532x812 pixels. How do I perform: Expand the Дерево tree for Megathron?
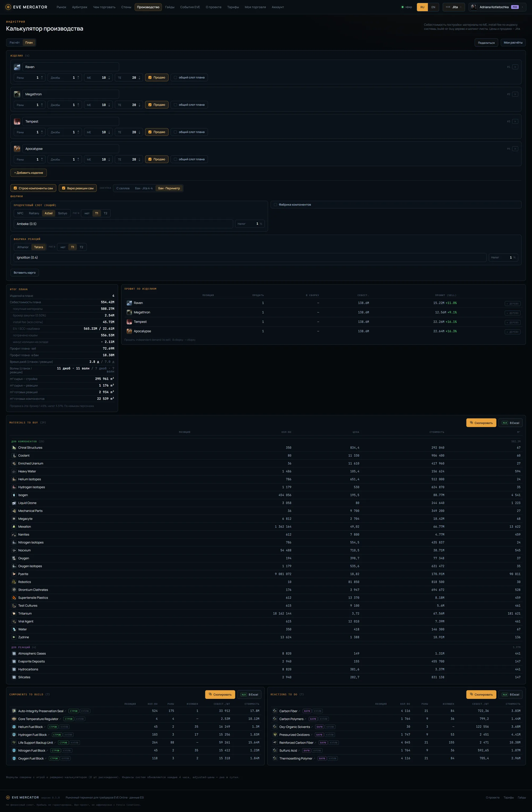512,313
